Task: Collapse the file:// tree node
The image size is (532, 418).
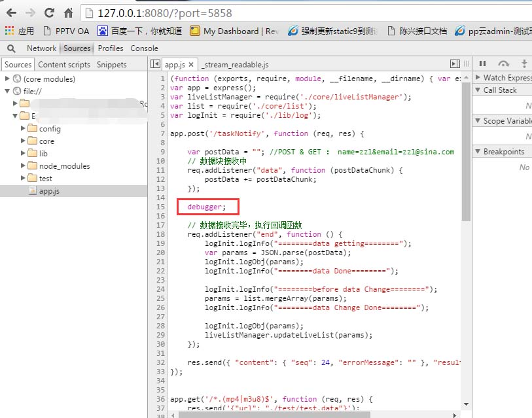Action: point(7,91)
